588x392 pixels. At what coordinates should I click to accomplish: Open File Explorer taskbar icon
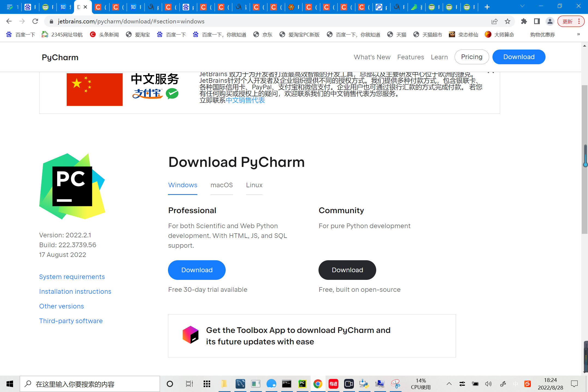[x=224, y=384]
